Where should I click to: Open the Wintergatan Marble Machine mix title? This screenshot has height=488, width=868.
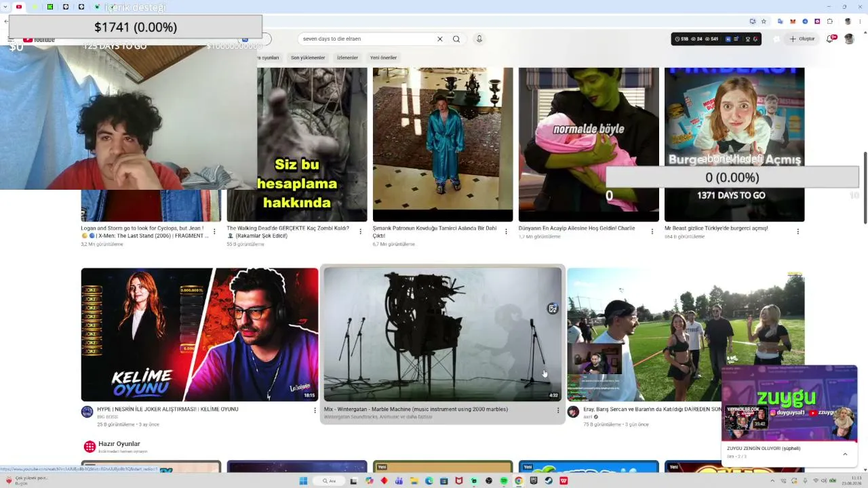pyautogui.click(x=416, y=409)
